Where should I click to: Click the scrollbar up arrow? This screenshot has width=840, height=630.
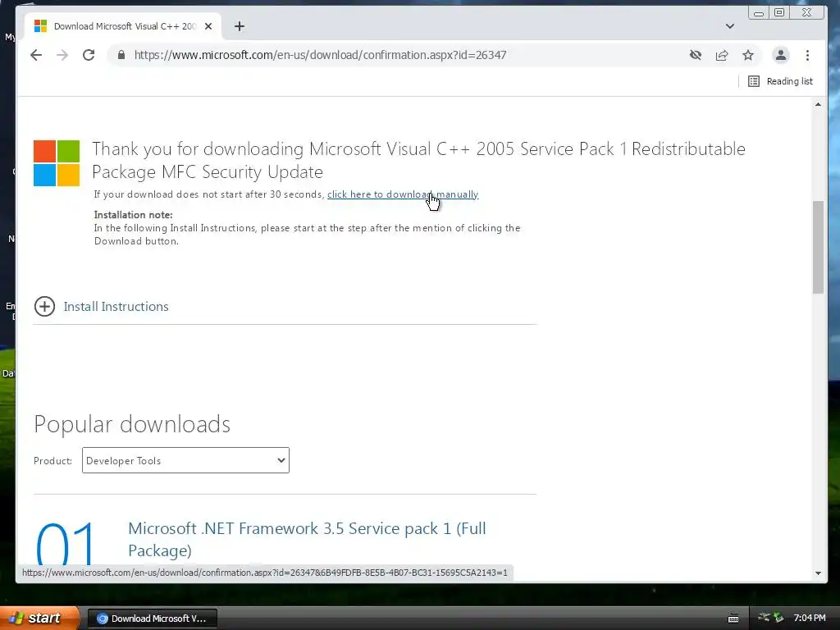click(818, 104)
